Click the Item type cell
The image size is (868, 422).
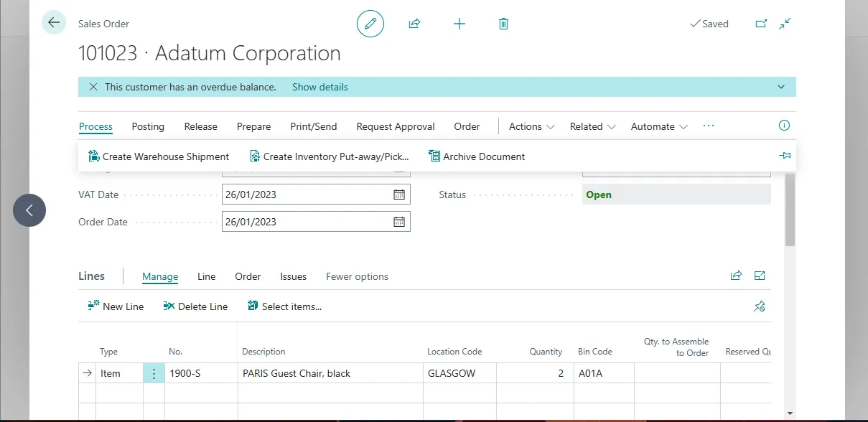click(120, 373)
